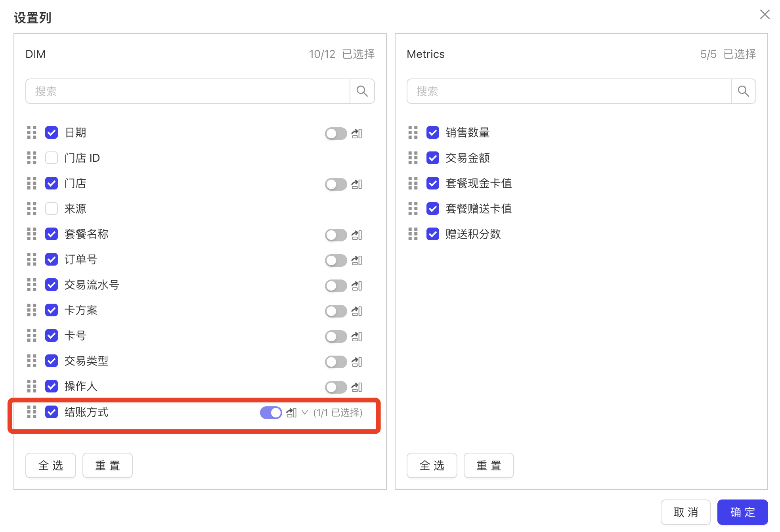Viewport: 780px width, 532px height.
Task: Click the Metrics search magnifier icon
Action: (743, 91)
